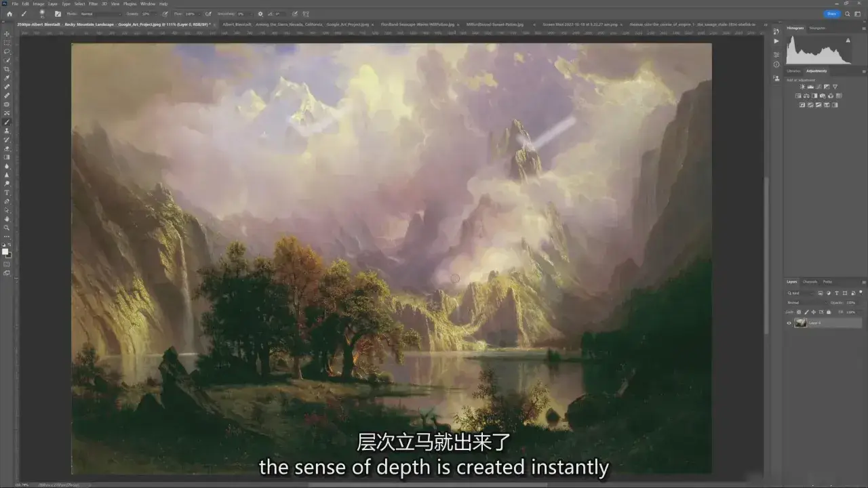Select the Move tool
The image size is (868, 488).
point(7,33)
